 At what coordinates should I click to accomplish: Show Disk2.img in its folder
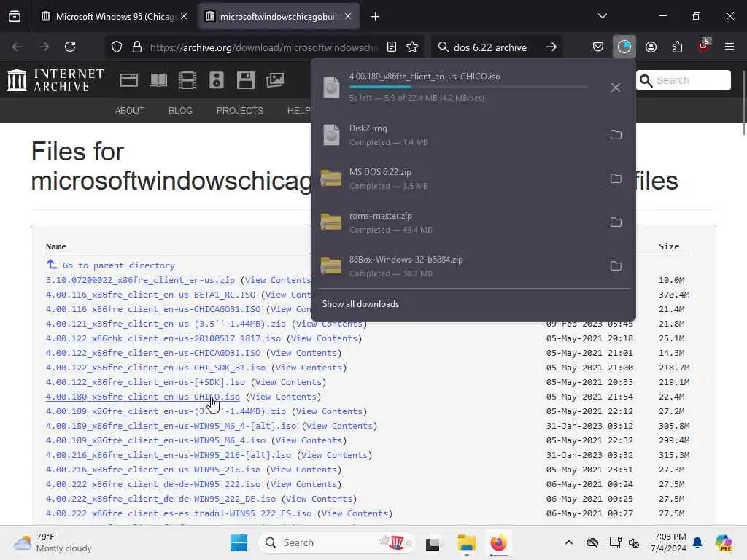[616, 135]
